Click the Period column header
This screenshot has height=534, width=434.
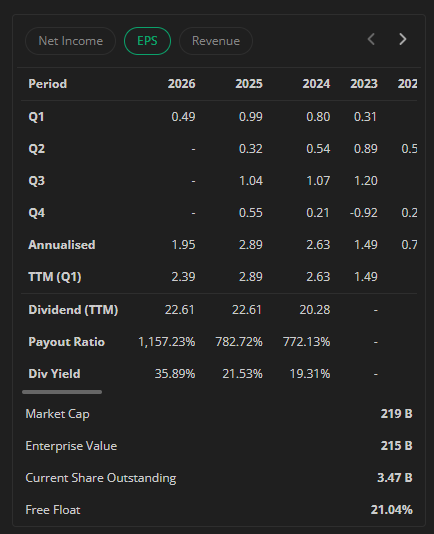[48, 84]
